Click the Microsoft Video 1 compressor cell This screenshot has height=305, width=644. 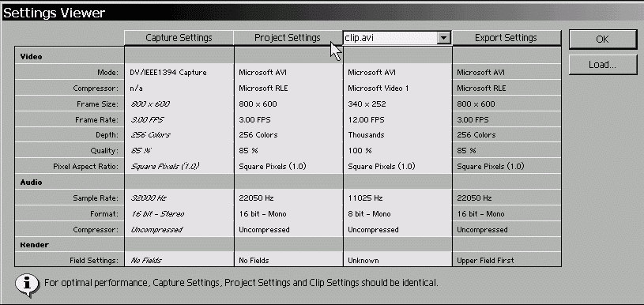click(378, 88)
